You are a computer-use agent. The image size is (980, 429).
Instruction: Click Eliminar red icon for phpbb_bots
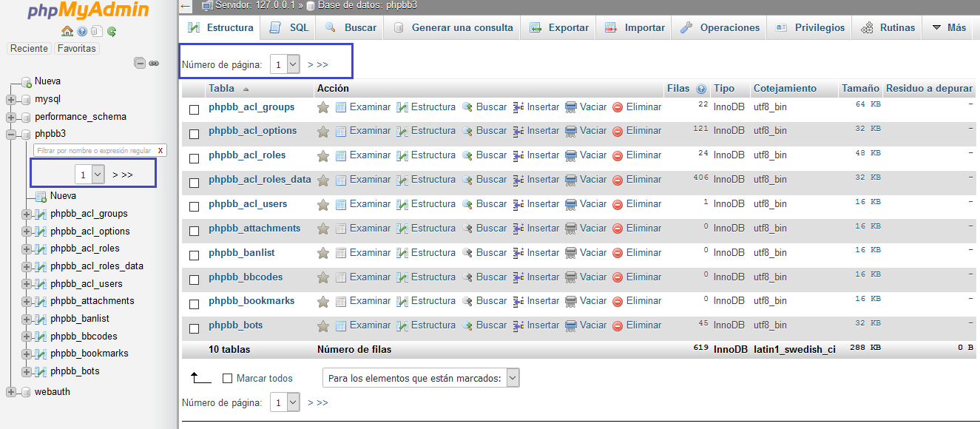pyautogui.click(x=618, y=325)
